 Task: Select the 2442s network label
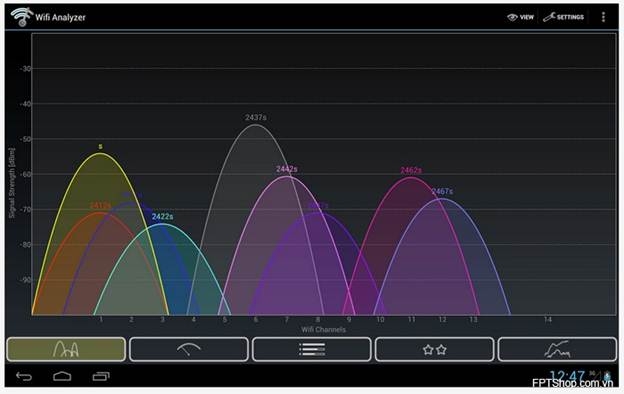(x=287, y=169)
